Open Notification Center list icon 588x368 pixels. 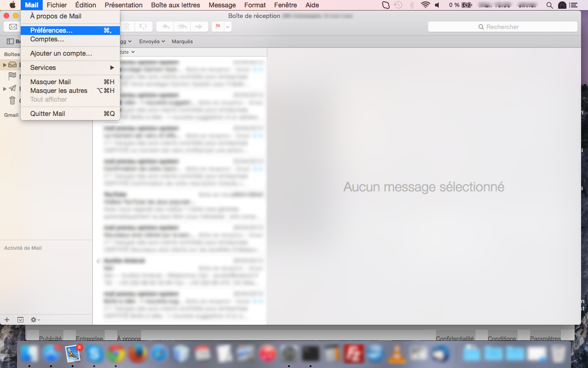click(x=574, y=5)
